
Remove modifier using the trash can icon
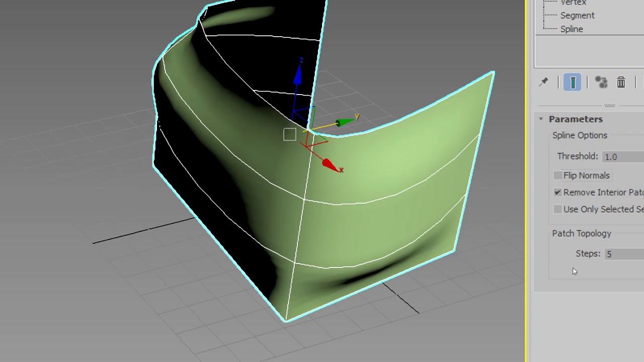(x=621, y=82)
